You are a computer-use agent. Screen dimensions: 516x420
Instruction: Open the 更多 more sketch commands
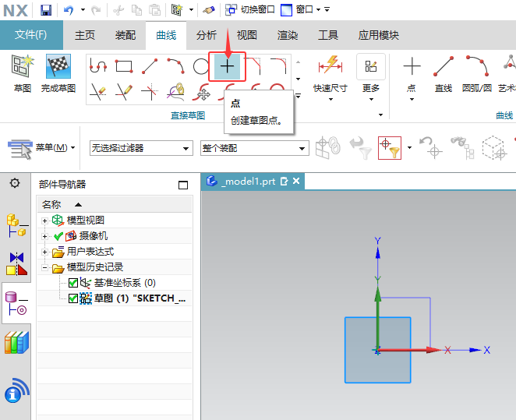pyautogui.click(x=371, y=78)
